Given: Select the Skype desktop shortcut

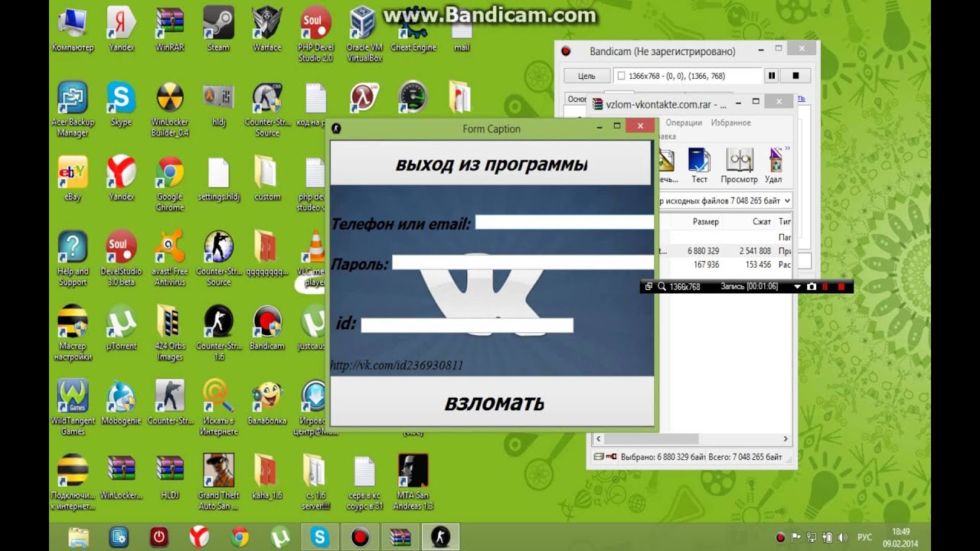Looking at the screenshot, I should click(121, 104).
